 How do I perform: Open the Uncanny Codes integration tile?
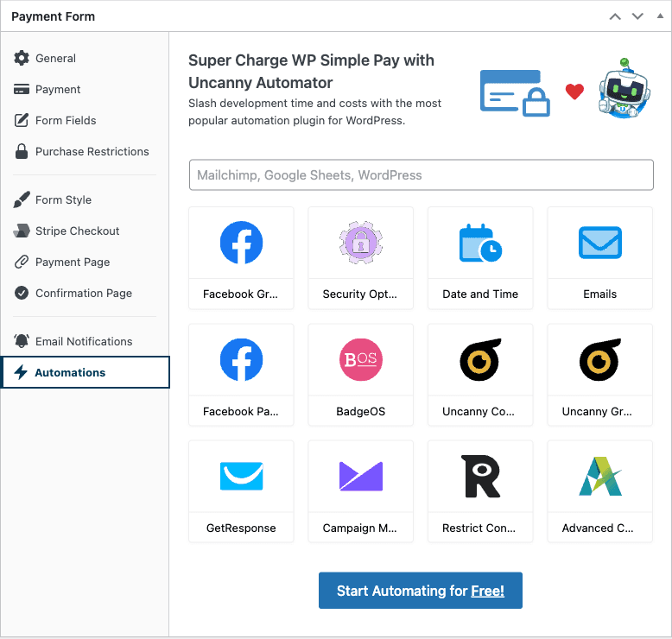pyautogui.click(x=480, y=375)
